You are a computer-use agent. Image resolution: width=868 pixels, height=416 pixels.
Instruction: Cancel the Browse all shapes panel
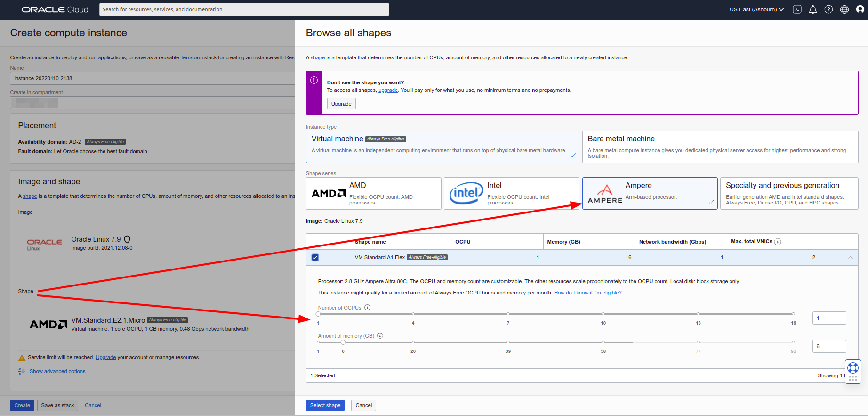[363, 405]
